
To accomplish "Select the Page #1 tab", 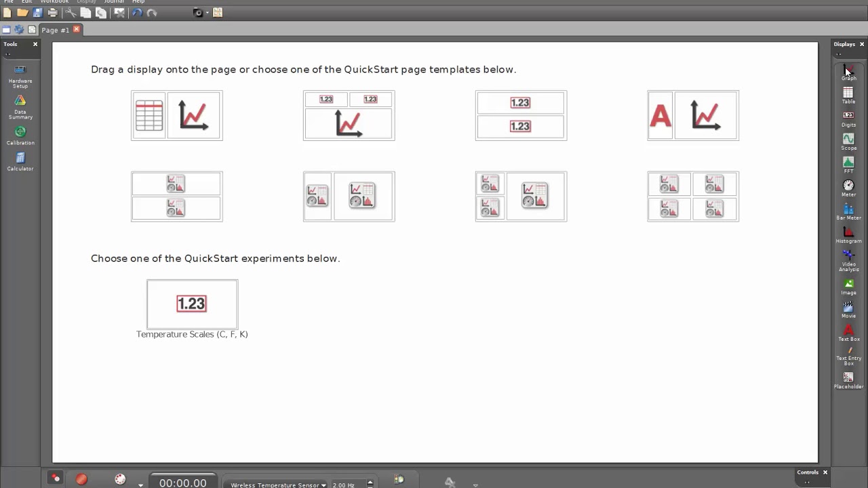I will click(x=55, y=30).
